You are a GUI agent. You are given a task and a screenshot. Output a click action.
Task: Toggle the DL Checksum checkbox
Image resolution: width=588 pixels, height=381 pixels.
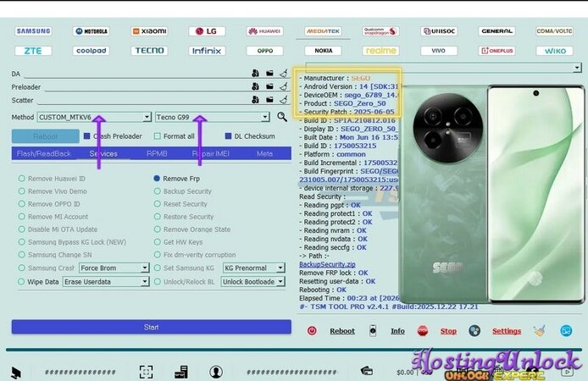tap(228, 135)
